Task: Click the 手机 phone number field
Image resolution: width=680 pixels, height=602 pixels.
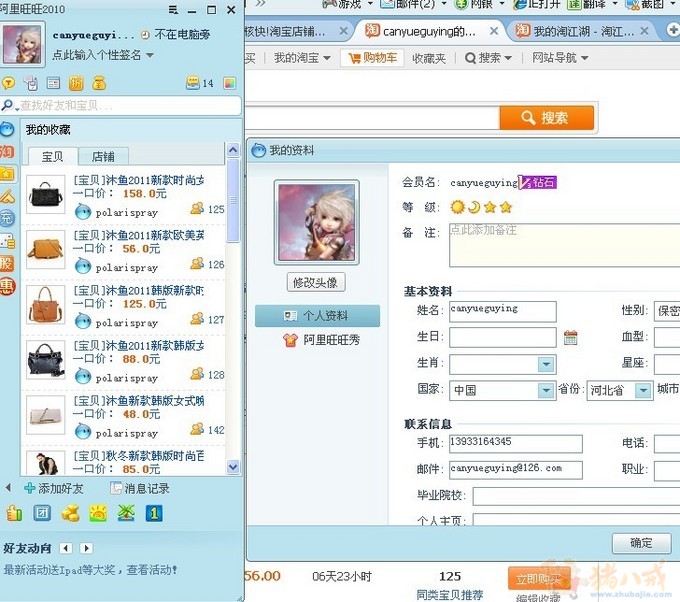Action: tap(516, 443)
